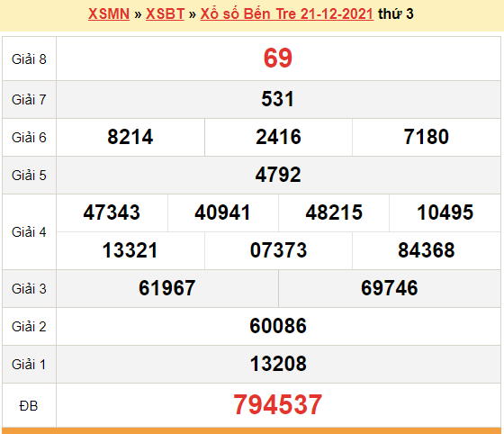Click Giải 6 number 2416
The width and height of the screenshot is (504, 434).
[278, 137]
